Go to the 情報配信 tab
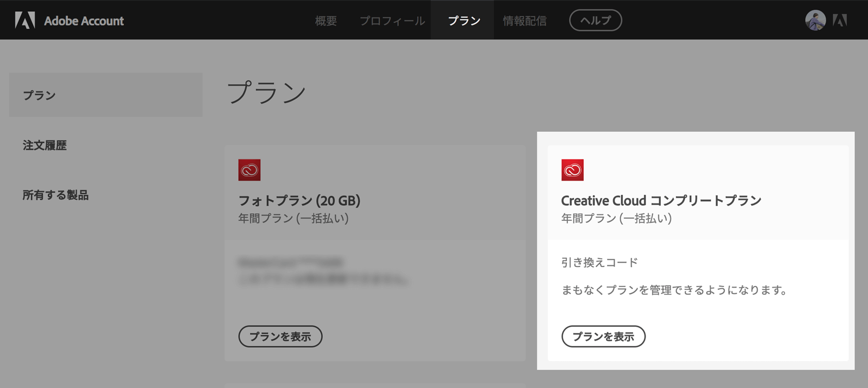This screenshot has height=388, width=868. coord(525,21)
